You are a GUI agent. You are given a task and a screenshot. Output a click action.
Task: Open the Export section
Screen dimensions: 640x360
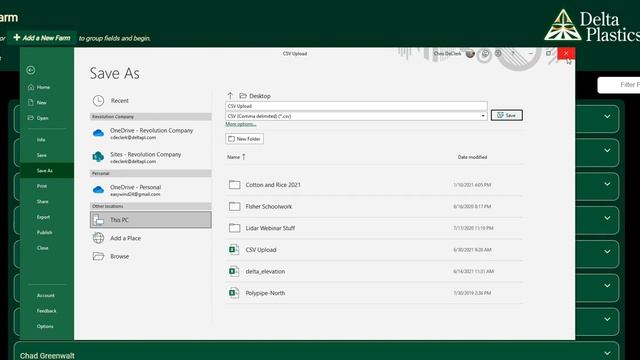click(x=43, y=217)
